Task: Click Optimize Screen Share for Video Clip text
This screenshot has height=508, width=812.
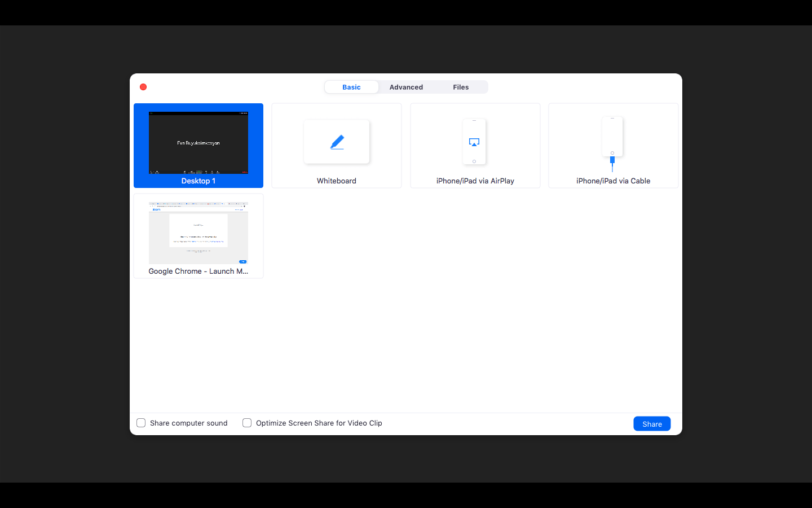Action: 319,423
